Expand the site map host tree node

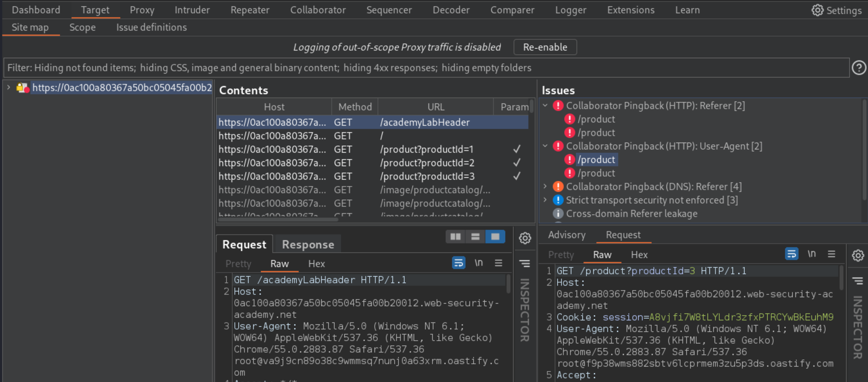tap(8, 87)
